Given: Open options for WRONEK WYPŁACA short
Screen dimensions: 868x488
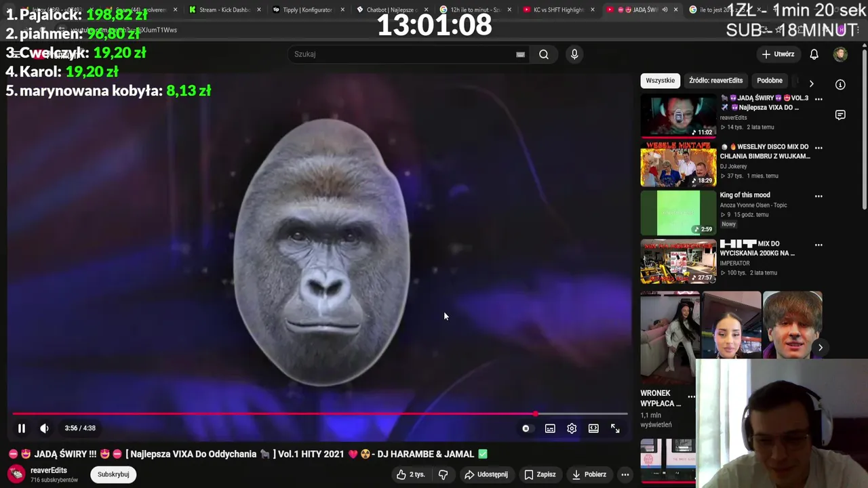Looking at the screenshot, I should tap(691, 396).
